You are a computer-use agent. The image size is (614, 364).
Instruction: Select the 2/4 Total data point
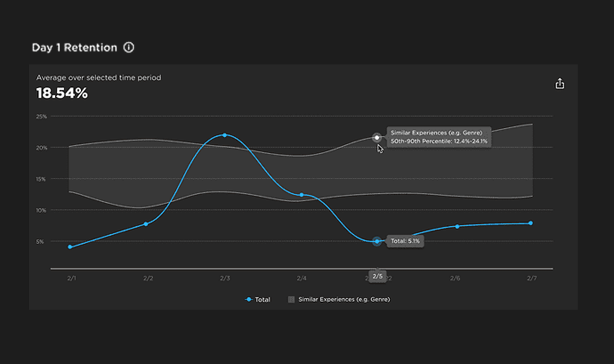coord(301,195)
